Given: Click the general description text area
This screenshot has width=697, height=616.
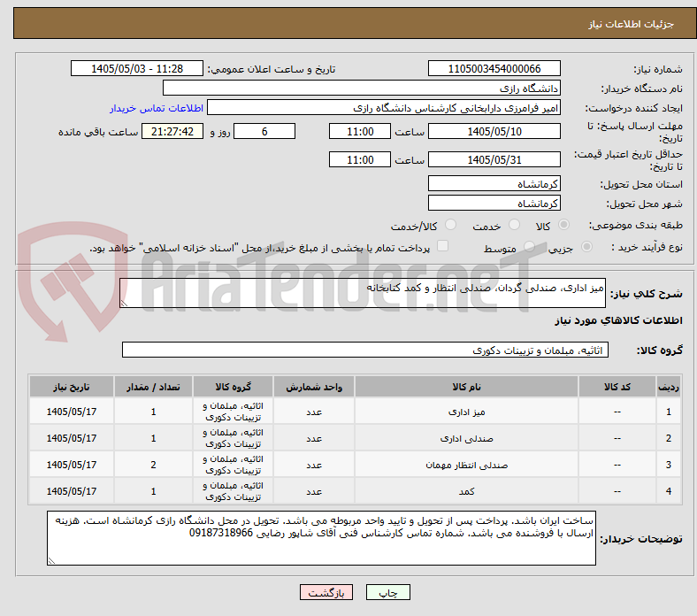Looking at the screenshot, I should [363, 293].
